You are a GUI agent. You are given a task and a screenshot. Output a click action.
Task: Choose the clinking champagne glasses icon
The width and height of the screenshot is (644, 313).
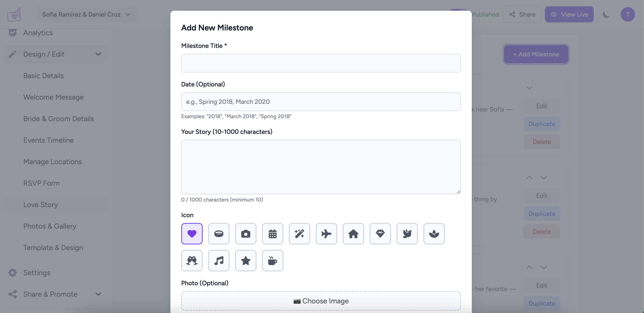[x=192, y=261]
